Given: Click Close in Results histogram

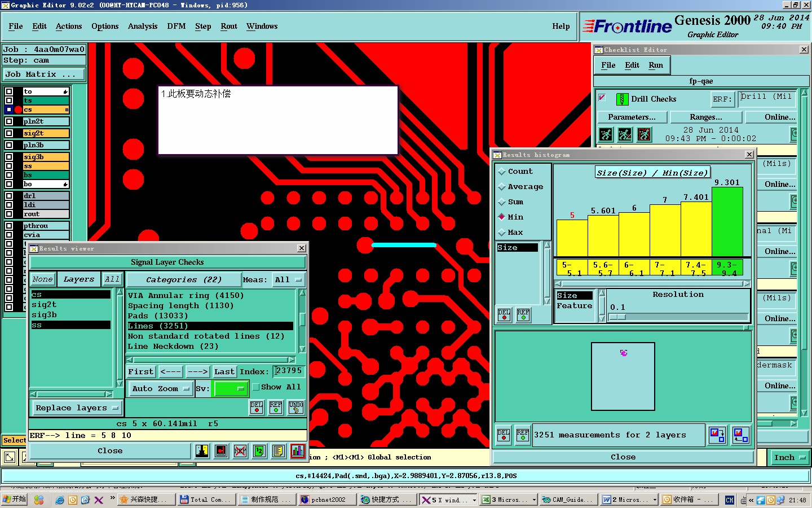Looking at the screenshot, I should [623, 457].
